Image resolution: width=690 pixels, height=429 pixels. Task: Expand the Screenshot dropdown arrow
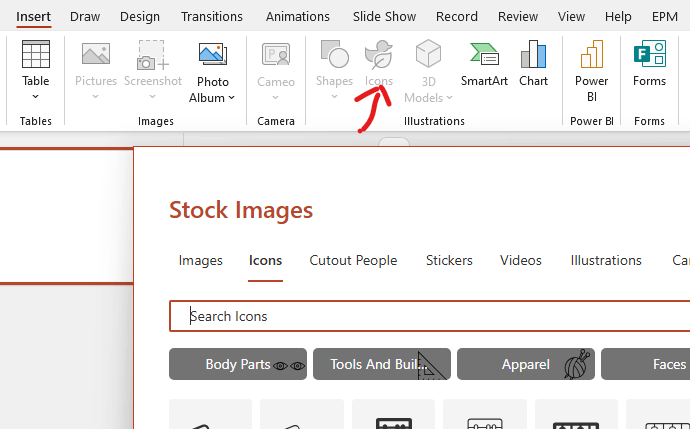click(152, 96)
